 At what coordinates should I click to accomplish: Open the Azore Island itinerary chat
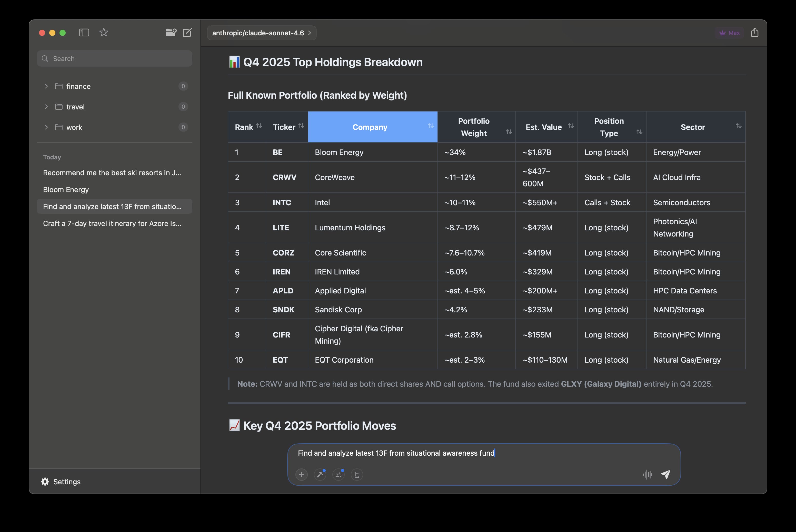tap(112, 223)
